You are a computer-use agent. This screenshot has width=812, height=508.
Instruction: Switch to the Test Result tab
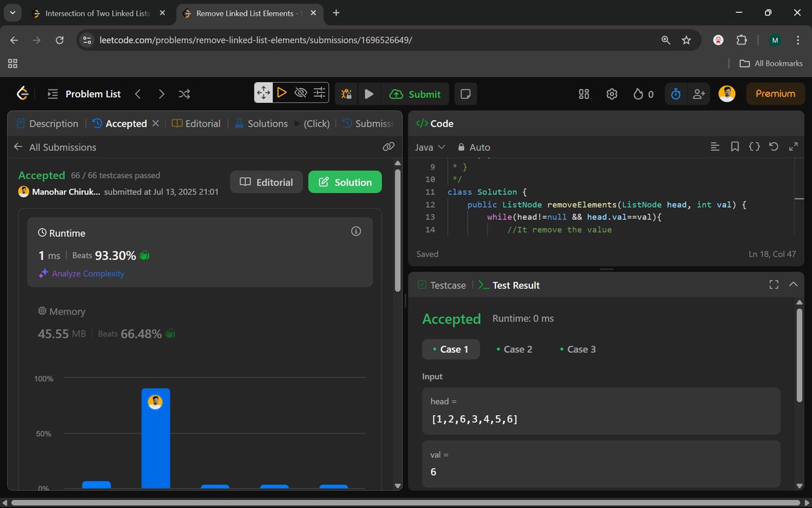(509, 285)
